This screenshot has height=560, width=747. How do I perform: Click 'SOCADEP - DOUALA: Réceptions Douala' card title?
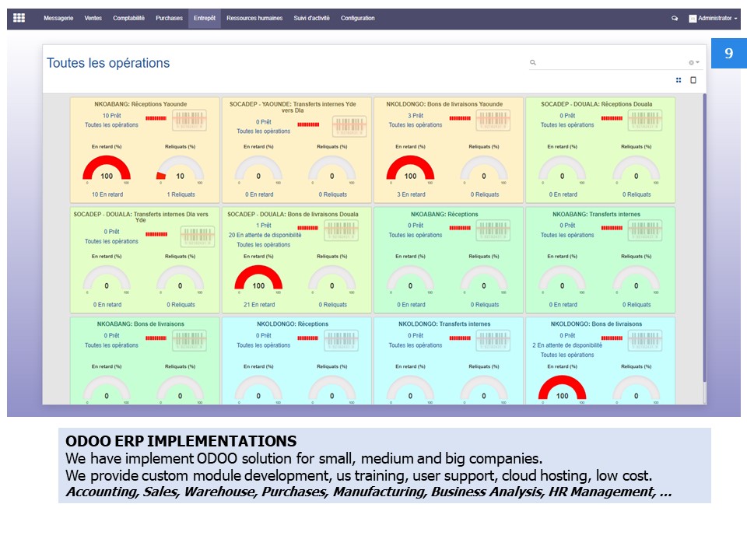597,104
